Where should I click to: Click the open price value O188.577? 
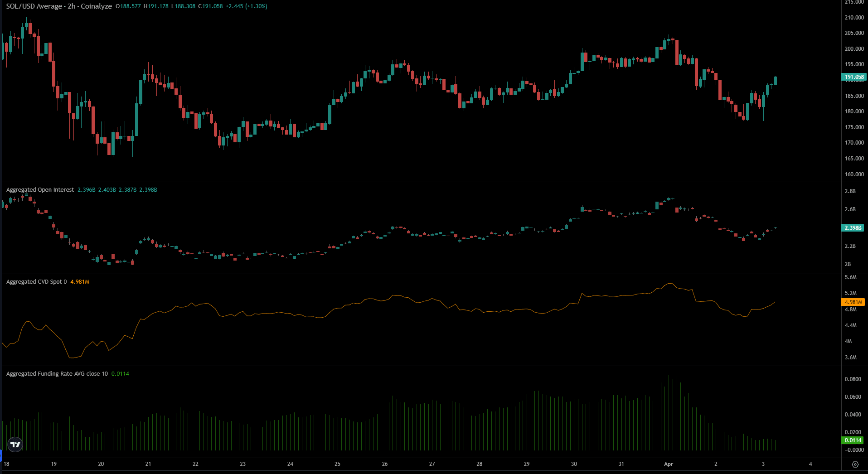(x=128, y=6)
